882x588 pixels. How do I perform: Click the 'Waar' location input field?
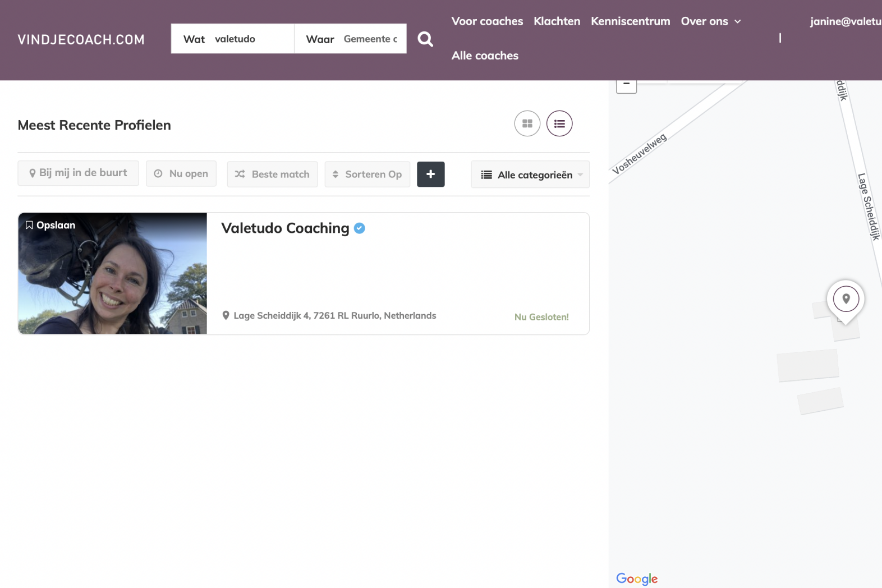pos(351,39)
